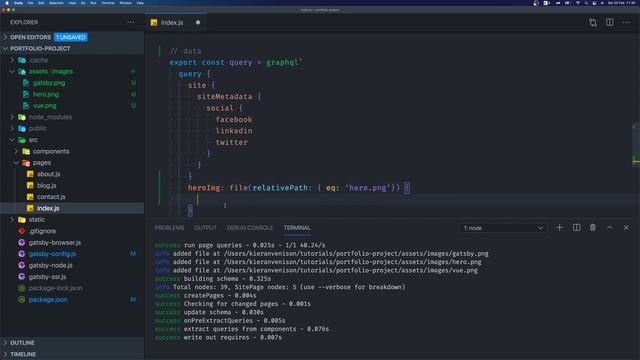640x360 pixels.
Task: Click the gatsby-node.js Gatsby icon
Action: (x=22, y=265)
